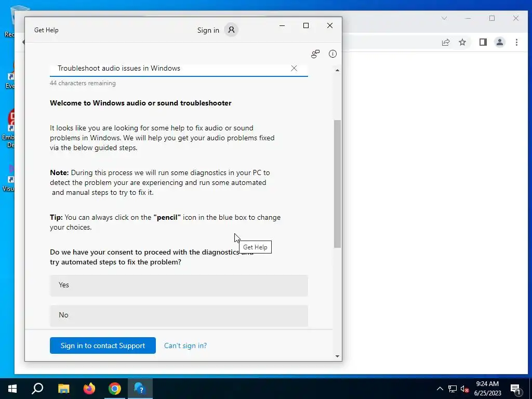The height and width of the screenshot is (399, 532).
Task: Open the notification center icon
Action: click(516, 389)
